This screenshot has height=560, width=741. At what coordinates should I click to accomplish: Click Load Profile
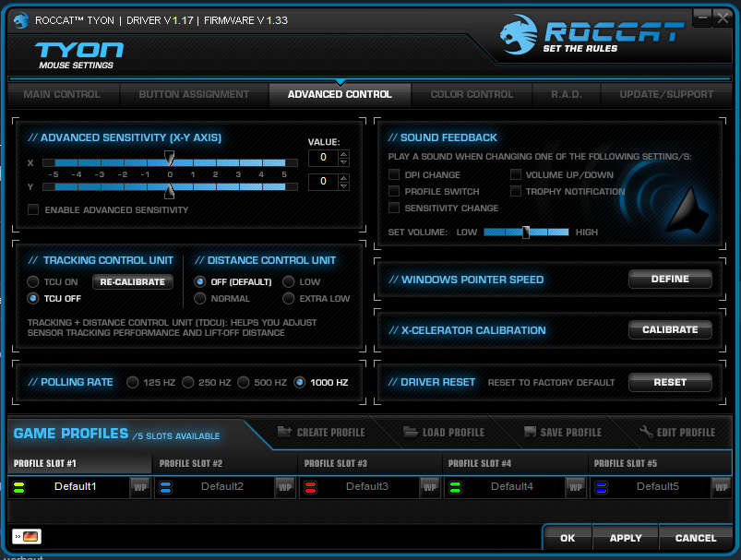(x=444, y=432)
